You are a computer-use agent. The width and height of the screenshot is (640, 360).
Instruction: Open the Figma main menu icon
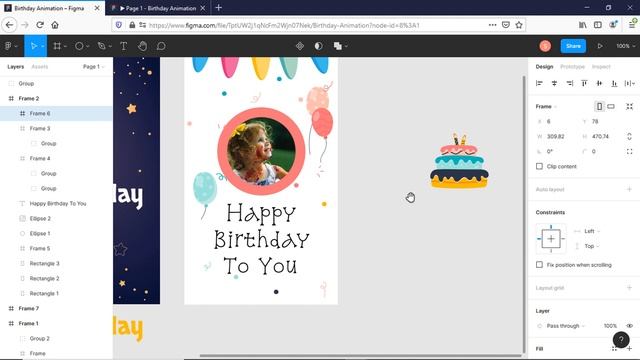click(8, 46)
